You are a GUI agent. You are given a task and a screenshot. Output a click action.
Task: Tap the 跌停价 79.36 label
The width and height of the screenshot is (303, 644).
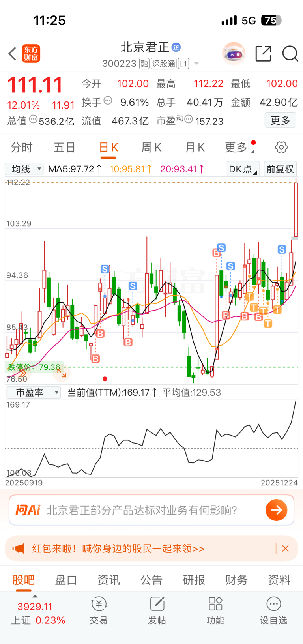click(34, 367)
